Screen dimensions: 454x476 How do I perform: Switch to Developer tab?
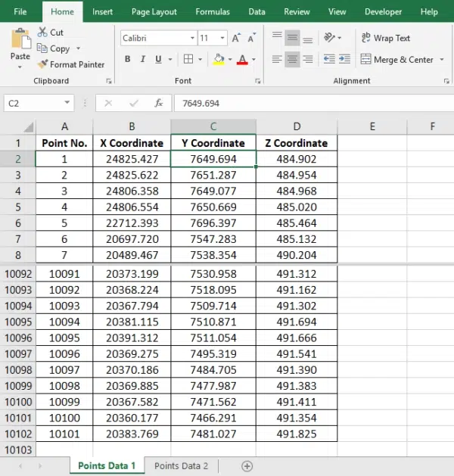point(383,11)
